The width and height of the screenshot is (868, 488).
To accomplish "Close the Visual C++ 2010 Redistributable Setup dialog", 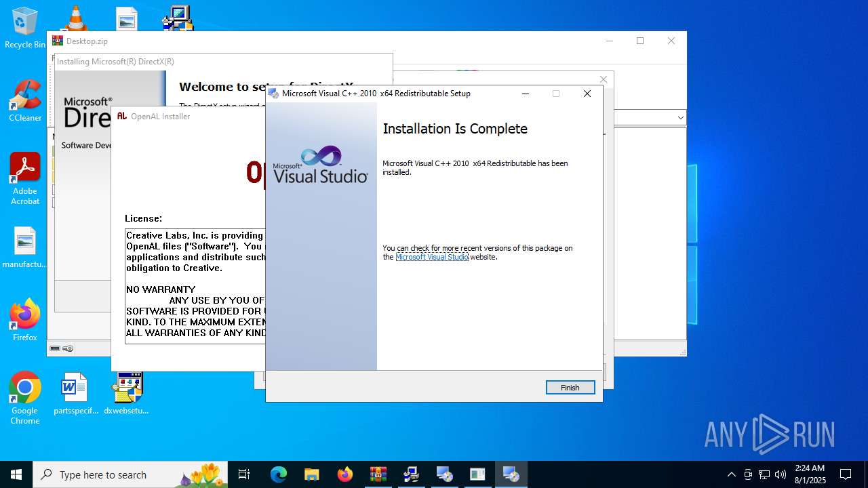I will tap(587, 94).
